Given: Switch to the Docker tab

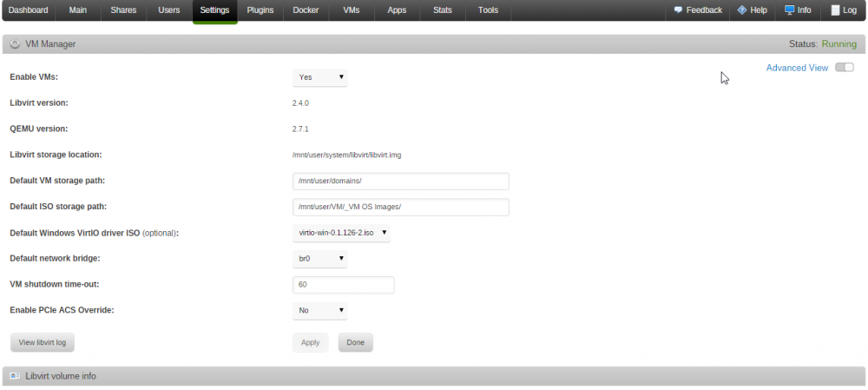Looking at the screenshot, I should 306,10.
